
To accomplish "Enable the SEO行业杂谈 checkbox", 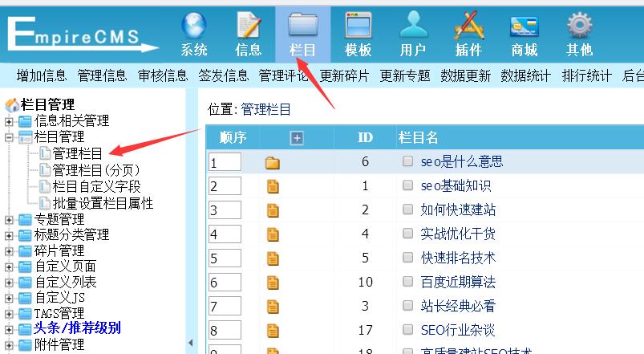I will pos(407,329).
